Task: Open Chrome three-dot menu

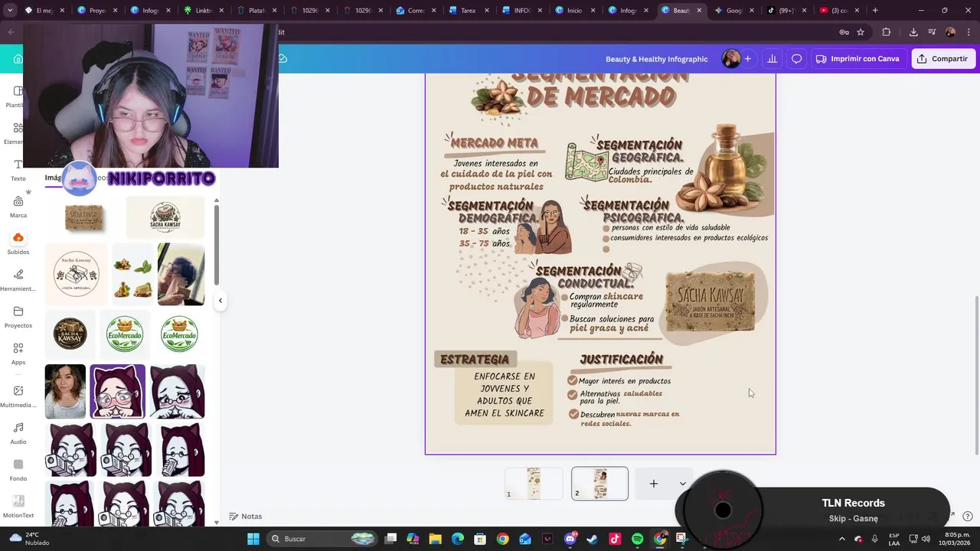Action: 967,32
